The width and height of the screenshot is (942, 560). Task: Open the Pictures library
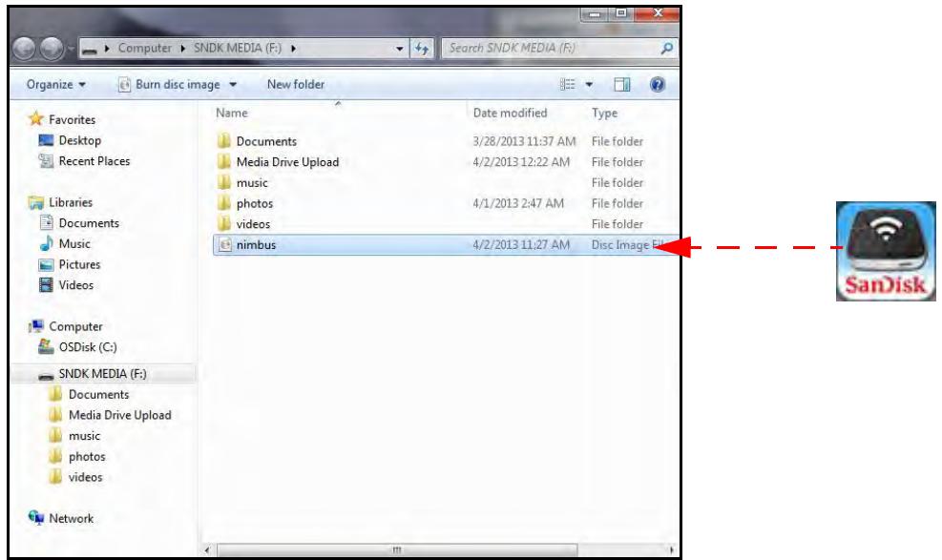pos(79,264)
